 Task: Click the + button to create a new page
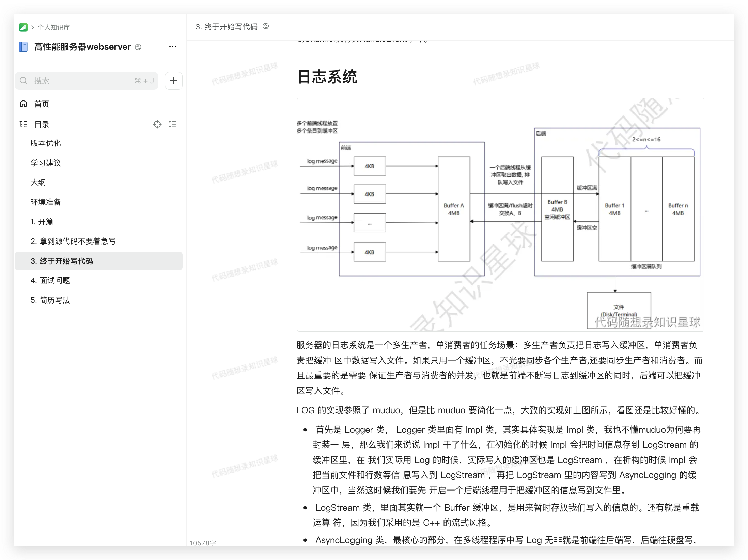tap(173, 80)
